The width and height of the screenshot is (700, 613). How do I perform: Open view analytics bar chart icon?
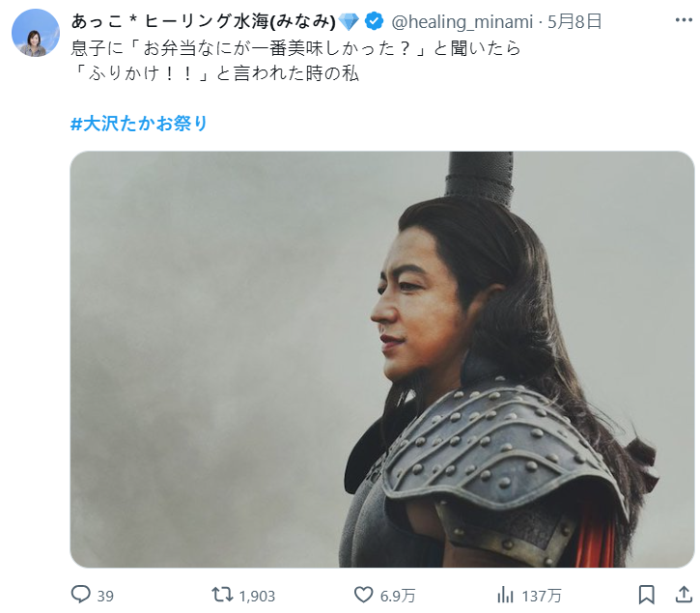(504, 595)
